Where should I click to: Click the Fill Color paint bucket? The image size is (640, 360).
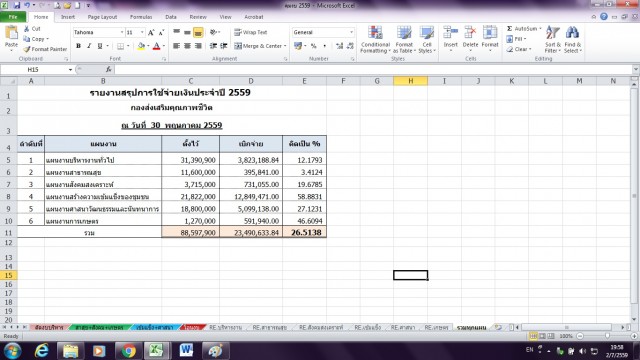click(x=141, y=46)
